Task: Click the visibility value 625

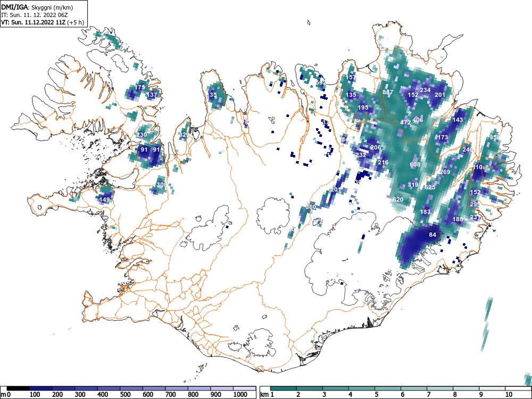Action: tap(430, 187)
